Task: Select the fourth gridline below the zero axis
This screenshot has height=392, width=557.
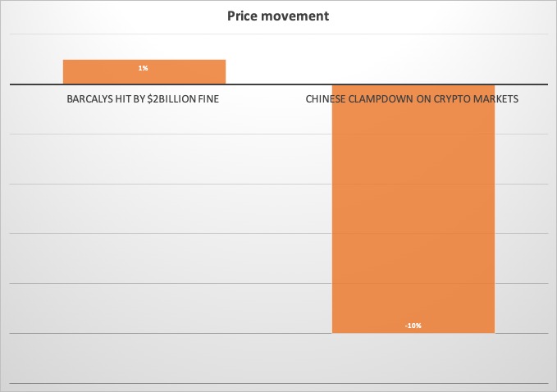Action: click(279, 284)
